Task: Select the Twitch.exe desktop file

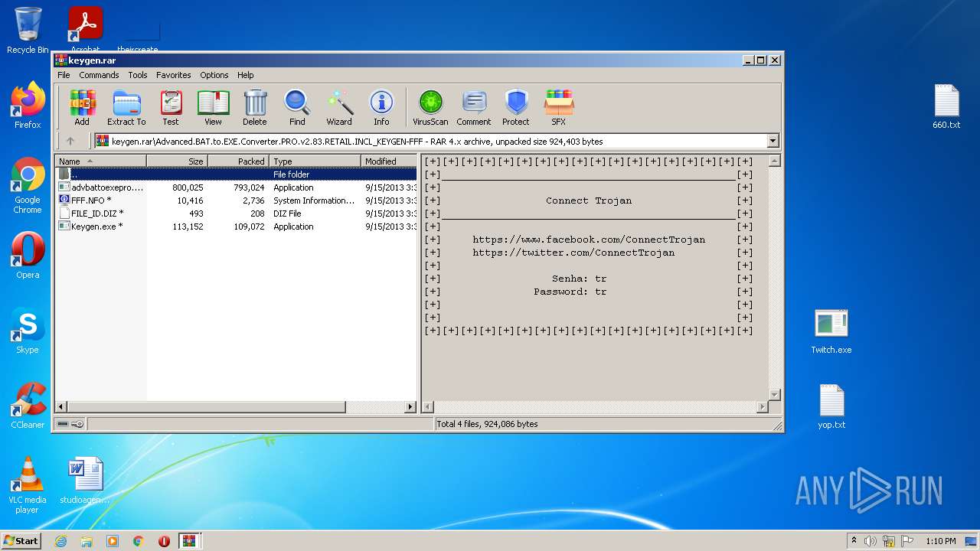Action: click(831, 331)
